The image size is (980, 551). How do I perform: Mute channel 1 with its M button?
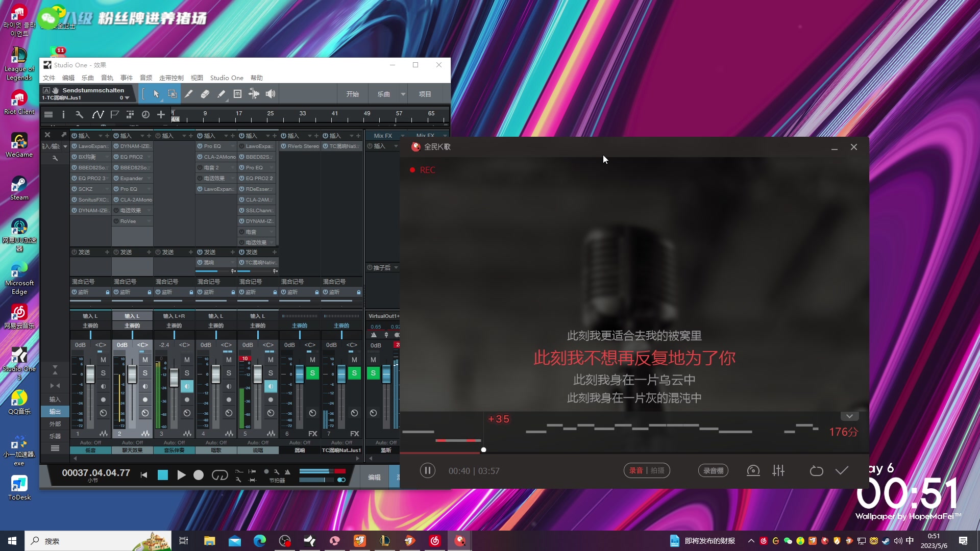pos(103,360)
